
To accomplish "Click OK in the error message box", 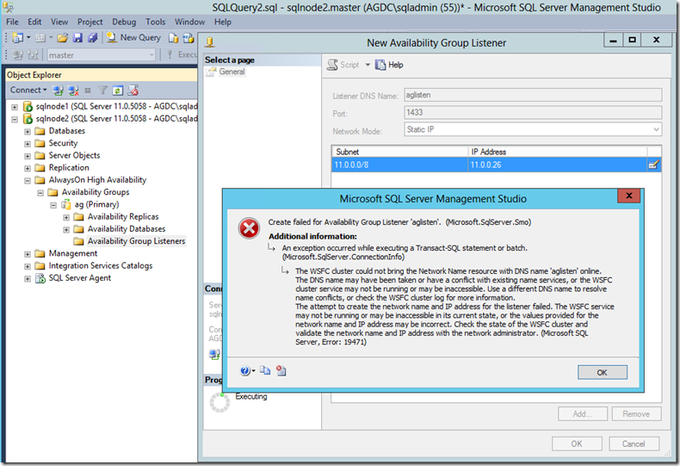I will click(602, 372).
